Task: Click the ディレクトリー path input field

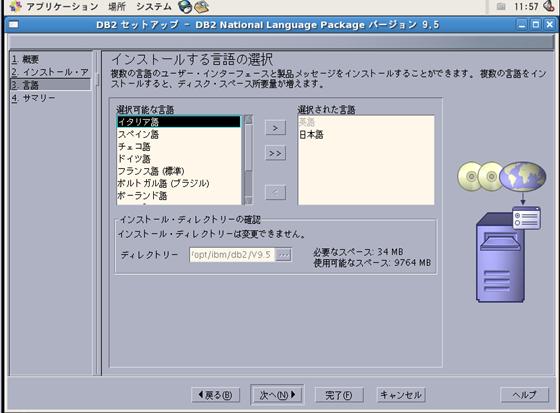Action: click(x=233, y=255)
